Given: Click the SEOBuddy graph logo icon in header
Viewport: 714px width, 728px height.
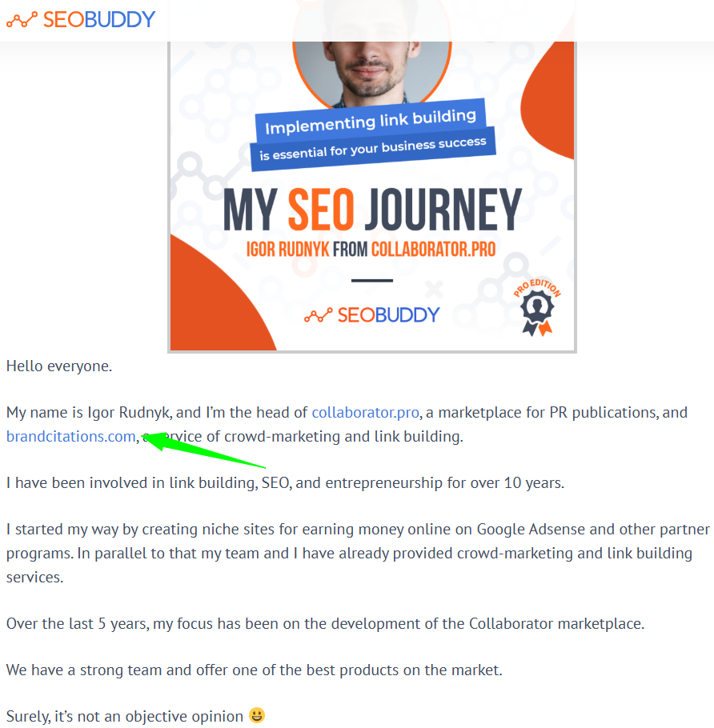Looking at the screenshot, I should click(22, 20).
